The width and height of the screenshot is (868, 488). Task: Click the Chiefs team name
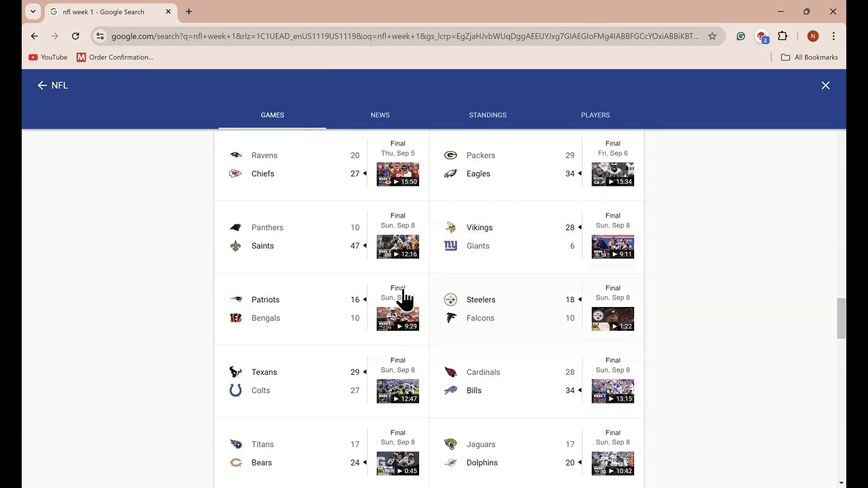(x=263, y=174)
